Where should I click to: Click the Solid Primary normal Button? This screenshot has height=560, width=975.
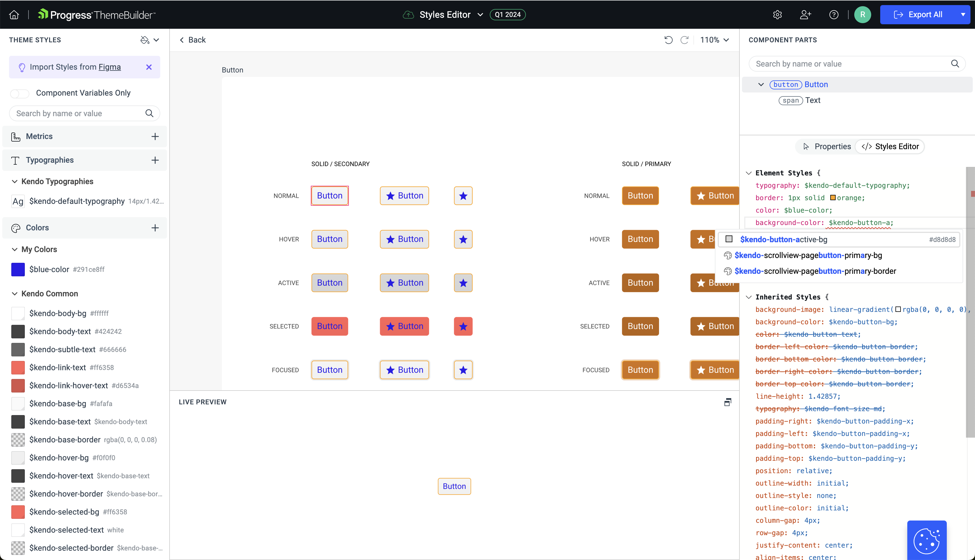[x=640, y=196]
